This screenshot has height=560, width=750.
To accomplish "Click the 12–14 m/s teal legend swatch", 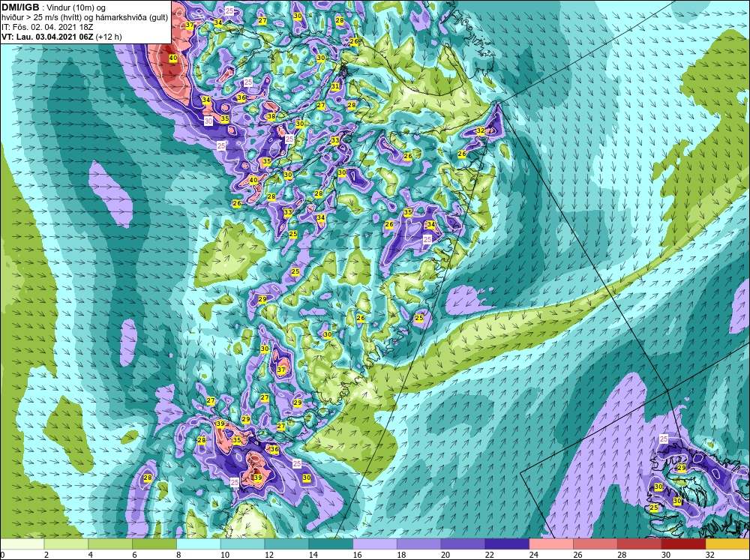I will click(x=286, y=544).
